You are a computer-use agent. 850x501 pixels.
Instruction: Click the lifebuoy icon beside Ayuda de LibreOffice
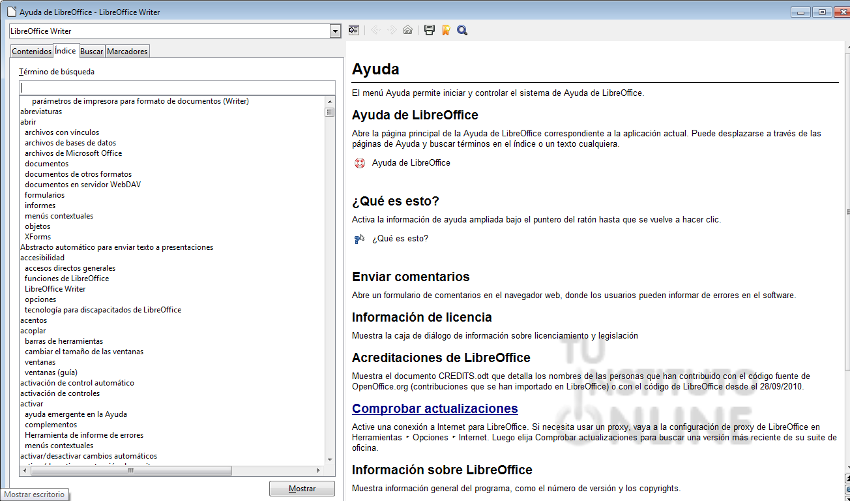pos(359,163)
